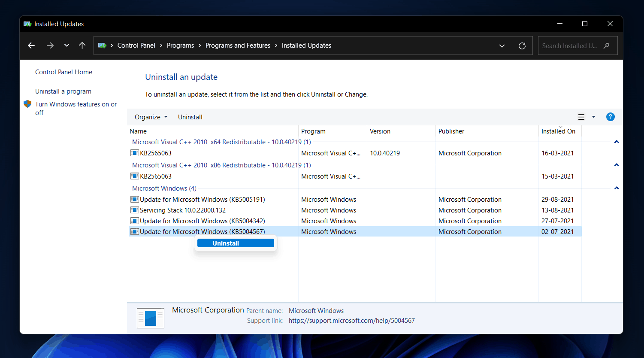
Task: Open the Help question mark icon
Action: [x=610, y=117]
